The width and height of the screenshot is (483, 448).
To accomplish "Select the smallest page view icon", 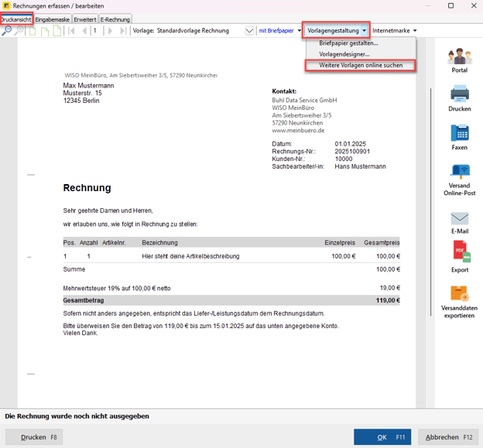I will click(33, 31).
